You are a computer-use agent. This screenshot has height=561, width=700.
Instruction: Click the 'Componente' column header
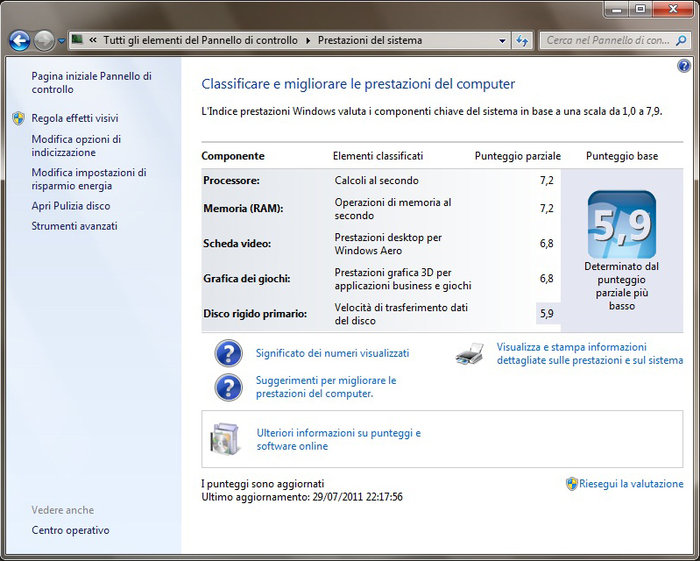tap(233, 156)
